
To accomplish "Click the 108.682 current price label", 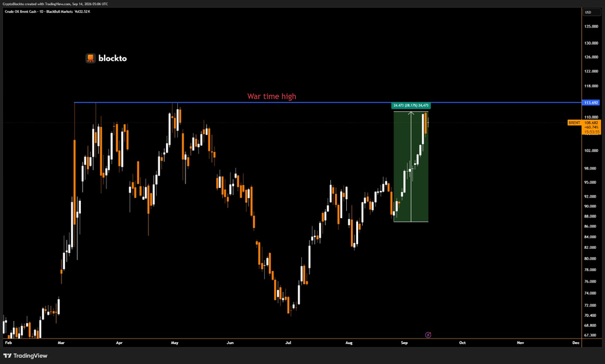I will [x=591, y=122].
